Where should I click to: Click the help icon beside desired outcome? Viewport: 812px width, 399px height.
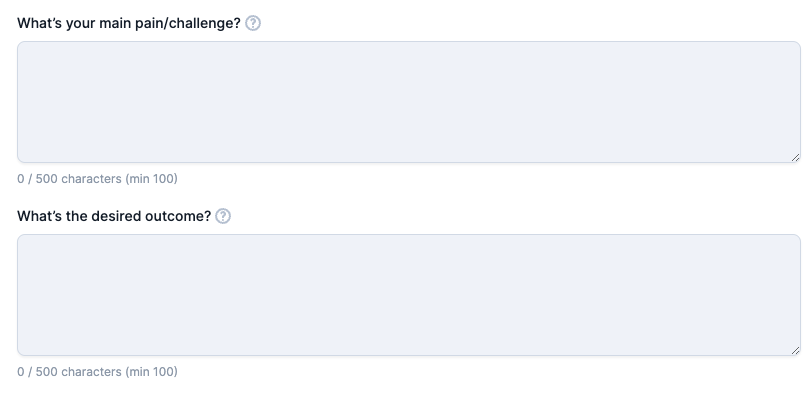[x=223, y=216]
